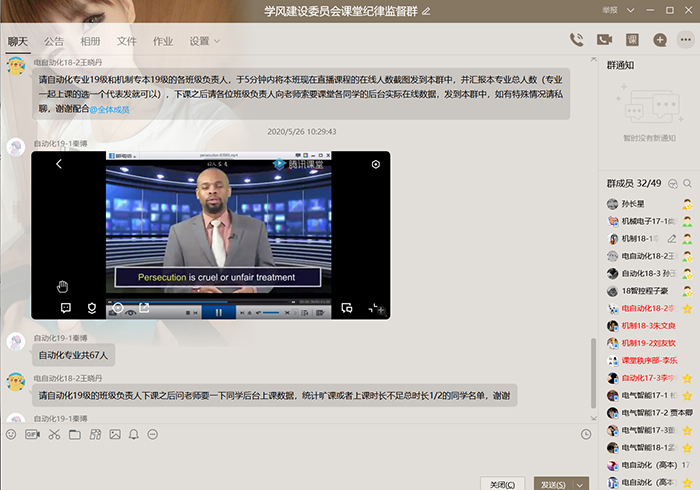Viewport: 700px width, 490px height.
Task: Click the chat bubble icon in the shared image
Action: 66,308
